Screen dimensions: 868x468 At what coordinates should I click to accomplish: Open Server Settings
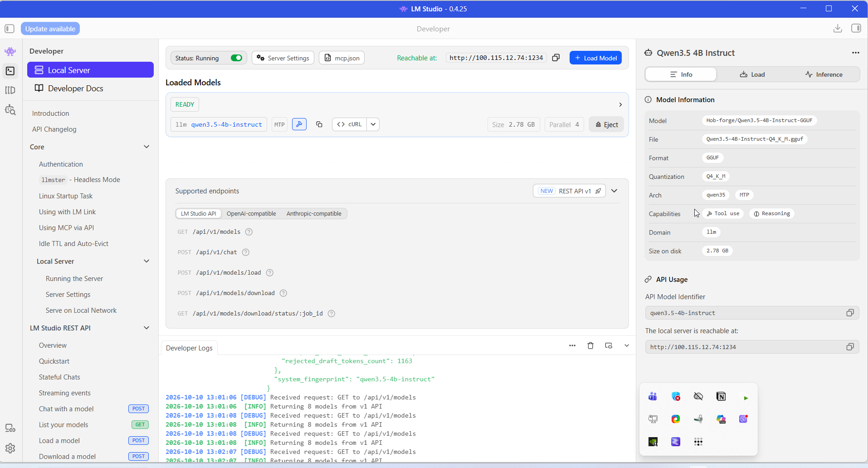(x=283, y=58)
